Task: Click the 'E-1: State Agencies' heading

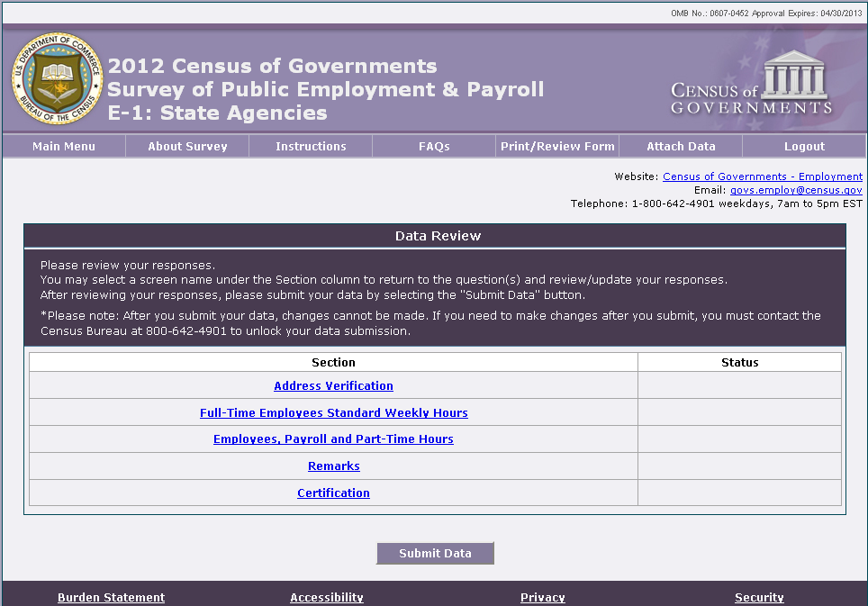Action: 218,113
